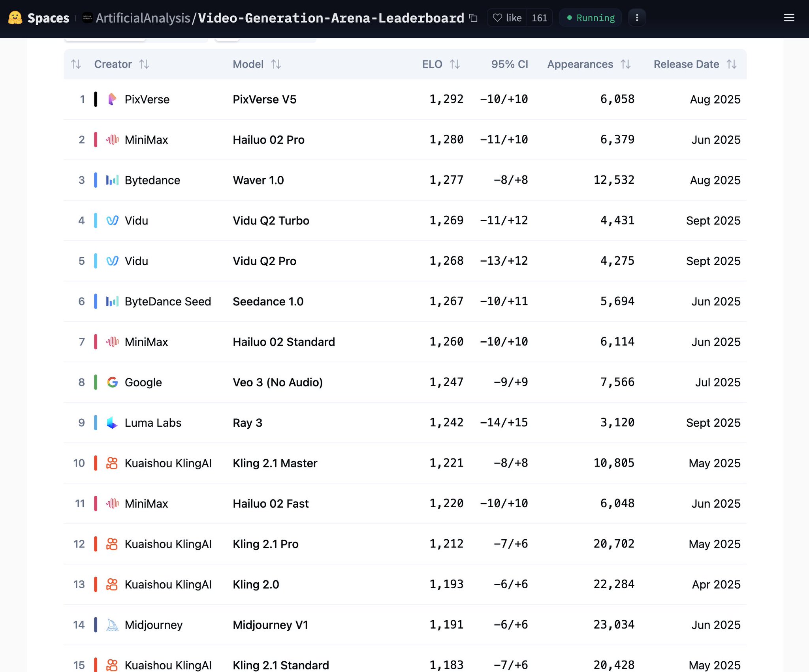Click the Bytedance logo in Waver 1.0 row
The image size is (809, 672).
[112, 180]
